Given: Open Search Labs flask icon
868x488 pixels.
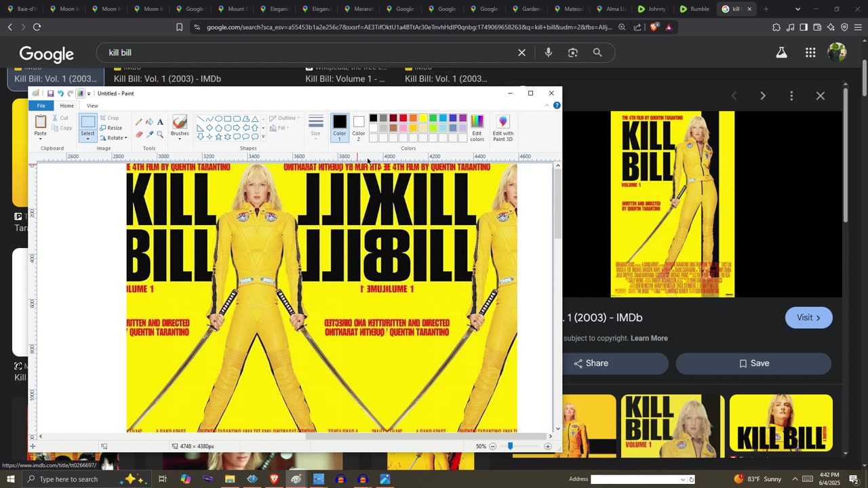Looking at the screenshot, I should click(x=782, y=53).
